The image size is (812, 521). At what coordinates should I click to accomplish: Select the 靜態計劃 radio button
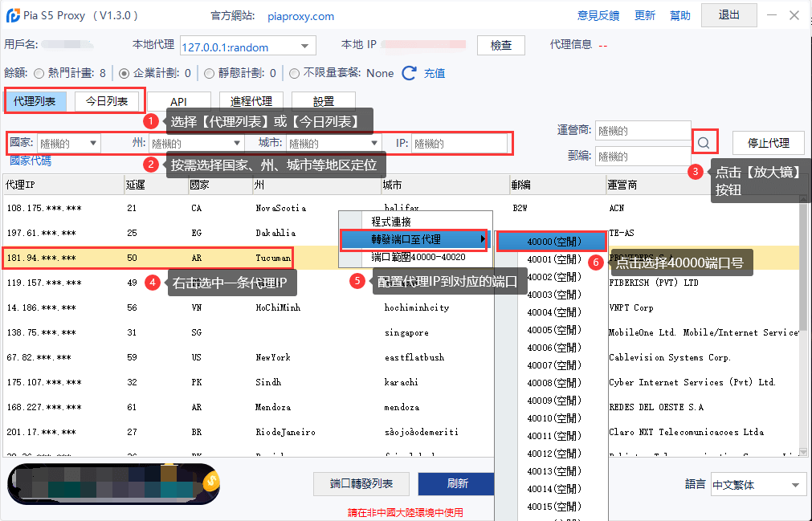coord(209,74)
